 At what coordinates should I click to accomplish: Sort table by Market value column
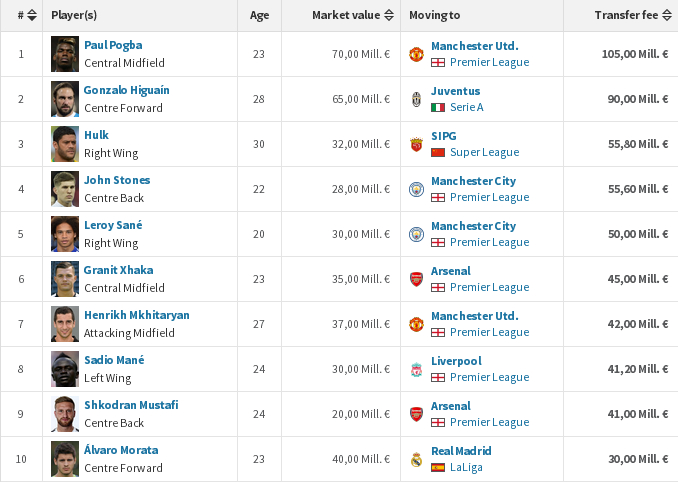pos(388,16)
